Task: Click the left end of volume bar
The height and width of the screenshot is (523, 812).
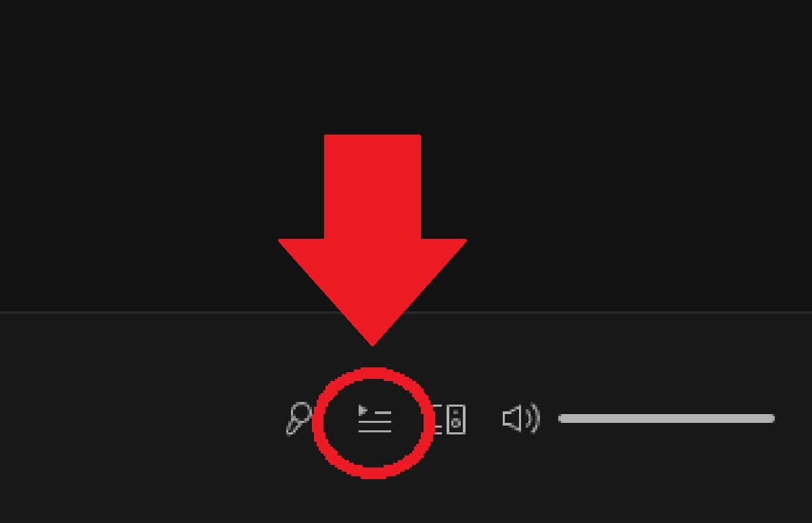Action: [562, 419]
